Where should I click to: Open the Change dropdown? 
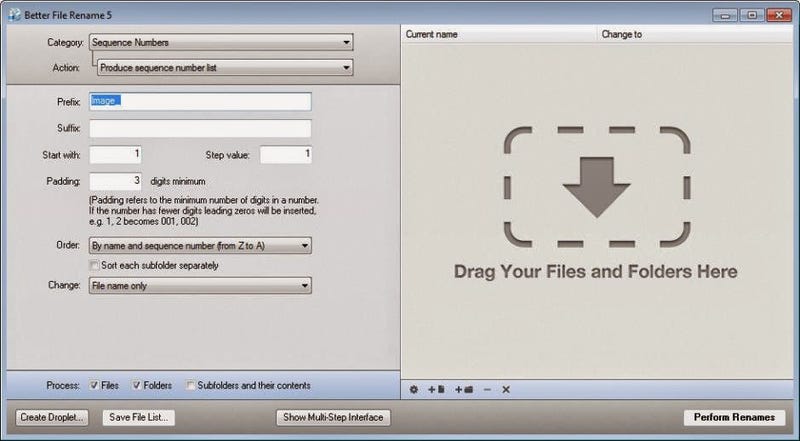click(200, 285)
